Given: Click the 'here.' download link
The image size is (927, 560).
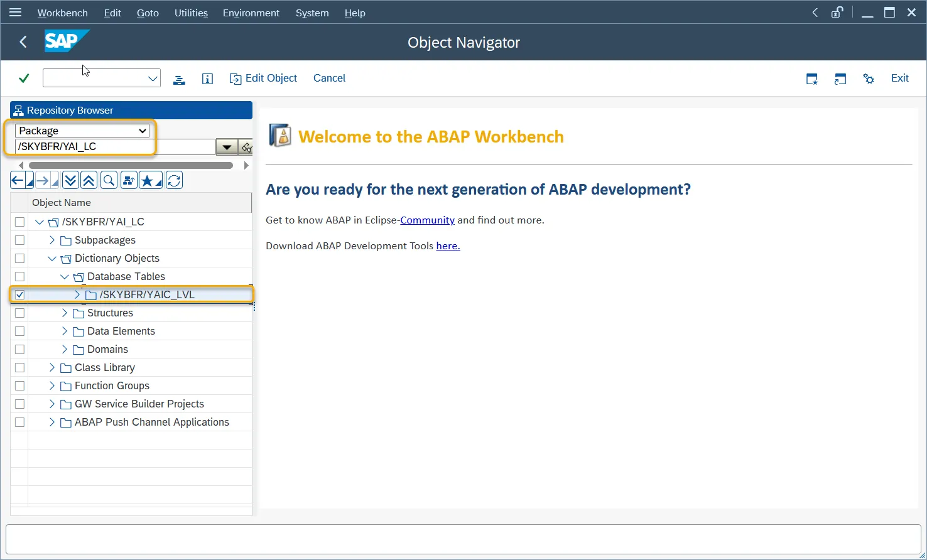Looking at the screenshot, I should pos(448,246).
